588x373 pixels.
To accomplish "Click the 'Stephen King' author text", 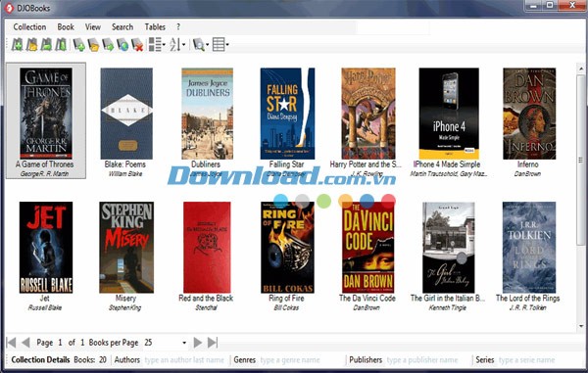I will [124, 307].
